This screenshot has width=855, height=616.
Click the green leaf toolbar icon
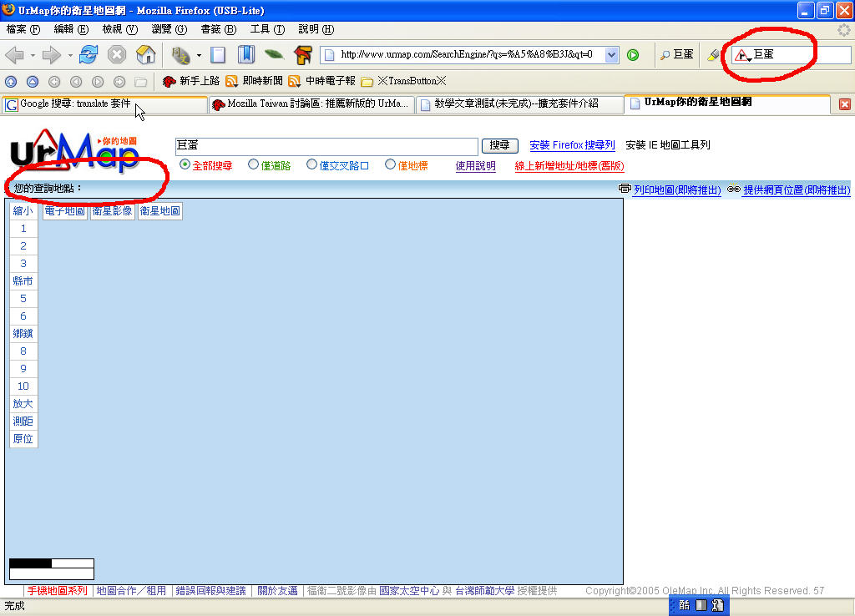click(274, 54)
